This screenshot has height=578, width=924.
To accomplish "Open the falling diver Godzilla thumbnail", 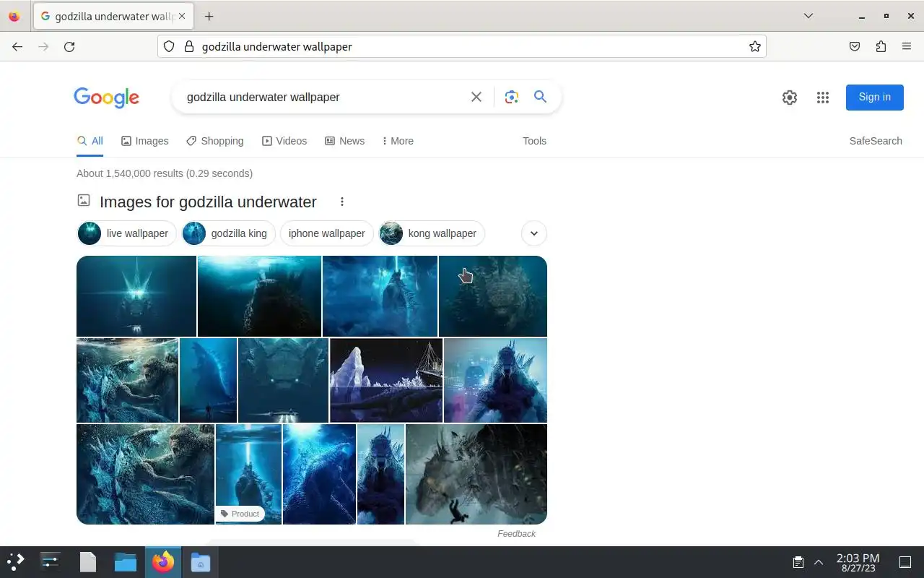I will pyautogui.click(x=476, y=474).
